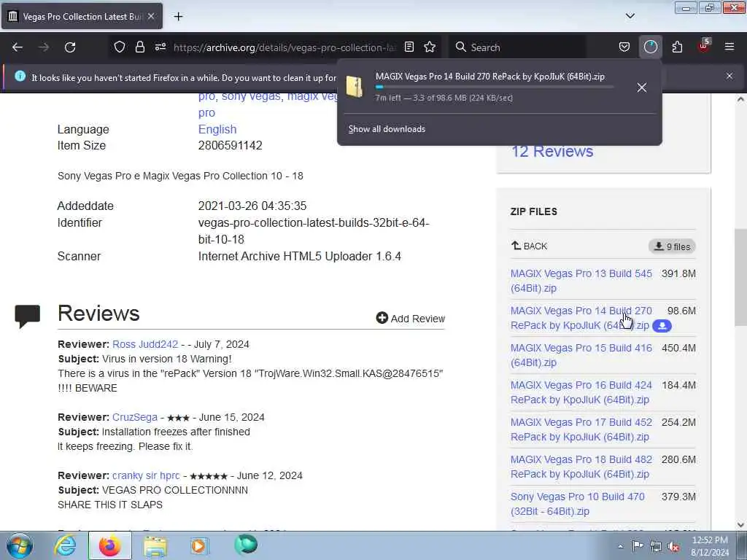The image size is (747, 560).
Task: Show hidden system tray icons arrow
Action: click(620, 547)
